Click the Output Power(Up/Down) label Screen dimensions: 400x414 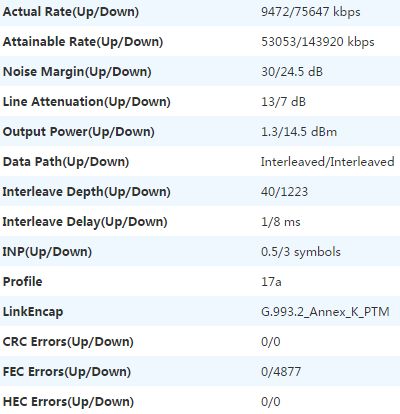click(x=78, y=132)
